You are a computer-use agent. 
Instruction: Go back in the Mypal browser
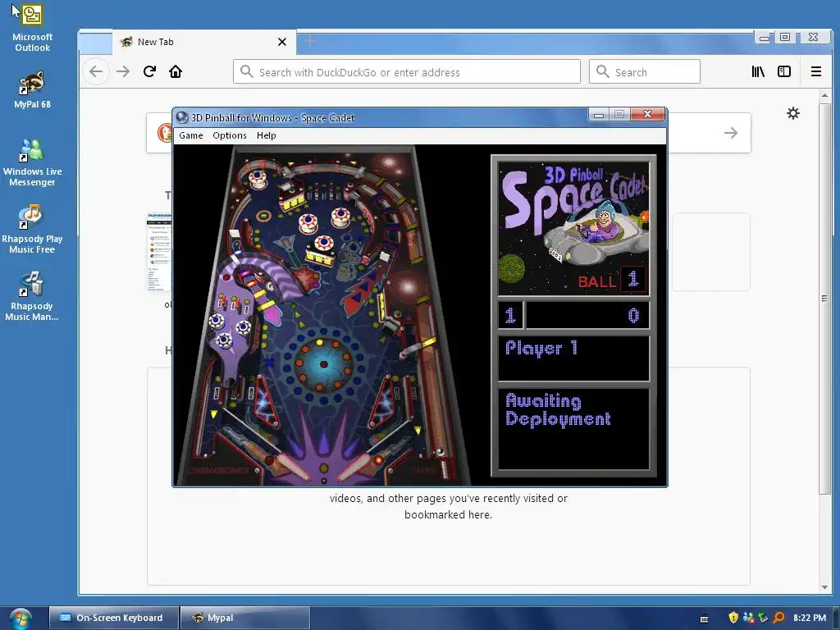pyautogui.click(x=96, y=71)
